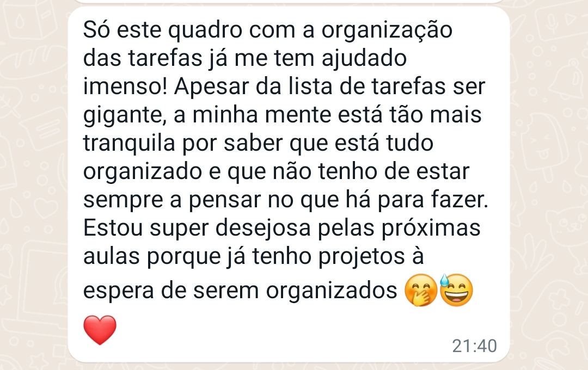Click the word "próximas" in the message
Viewport: 588px width, 370px height.
pyautogui.click(x=431, y=229)
